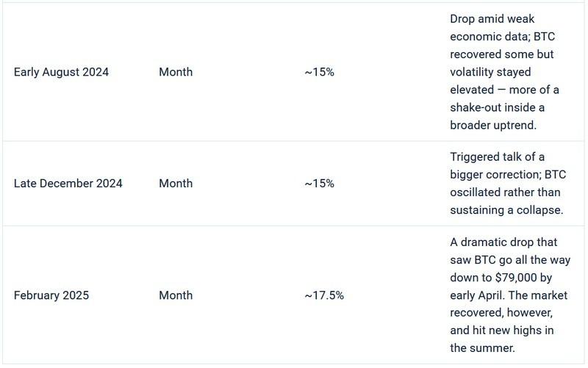This screenshot has height=368, width=588.
Task: Click the "A dramatic drop that" text line
Action: tap(503, 242)
